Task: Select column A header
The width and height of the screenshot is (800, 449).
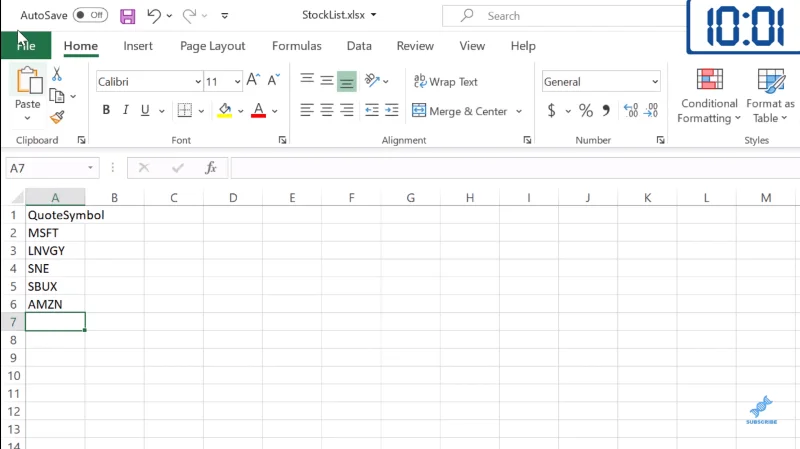Action: click(x=55, y=197)
